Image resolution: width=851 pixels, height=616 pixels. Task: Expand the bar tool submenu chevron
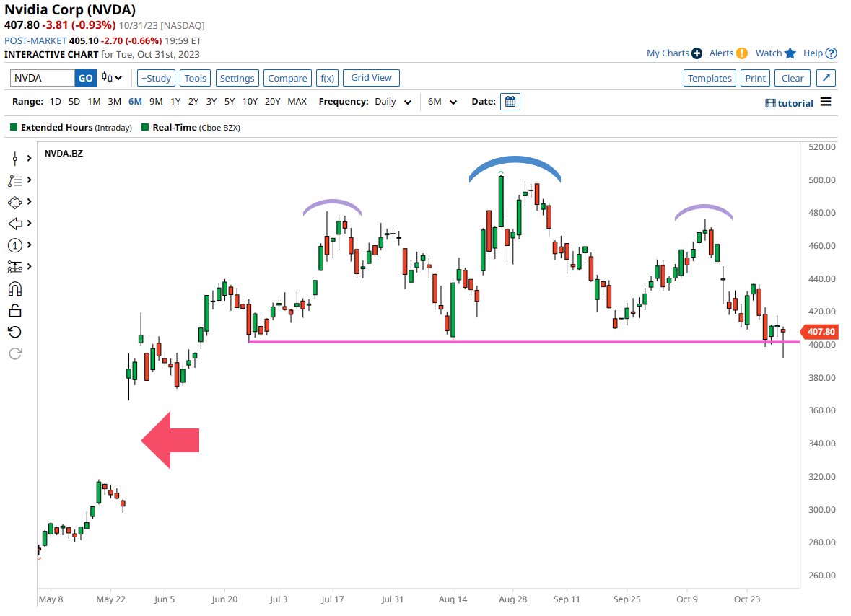point(30,159)
